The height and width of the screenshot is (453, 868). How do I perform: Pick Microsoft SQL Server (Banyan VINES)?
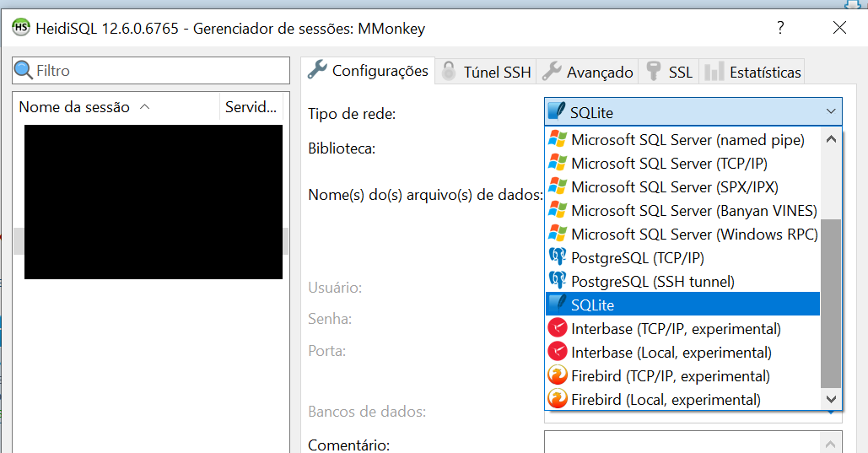pos(682,210)
